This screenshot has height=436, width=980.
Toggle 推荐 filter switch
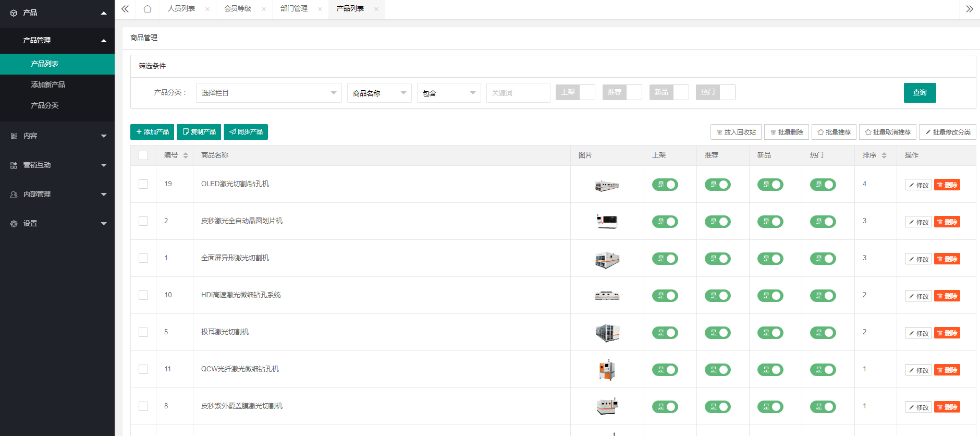[622, 92]
